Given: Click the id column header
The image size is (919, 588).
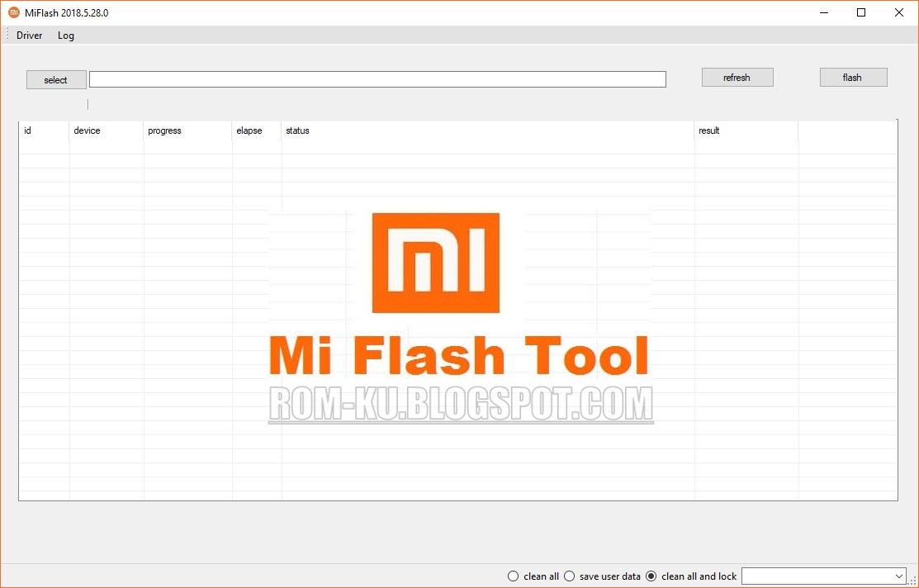Looking at the screenshot, I should tap(44, 130).
